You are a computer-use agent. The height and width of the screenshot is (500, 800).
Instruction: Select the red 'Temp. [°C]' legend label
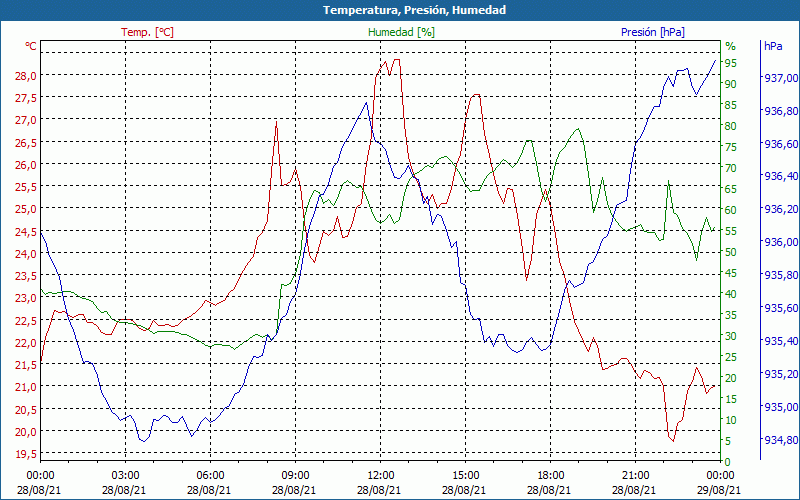147,32
